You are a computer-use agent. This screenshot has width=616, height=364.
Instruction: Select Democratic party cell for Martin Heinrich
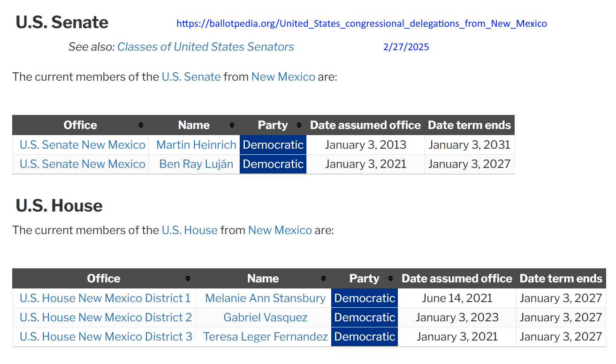[273, 145]
